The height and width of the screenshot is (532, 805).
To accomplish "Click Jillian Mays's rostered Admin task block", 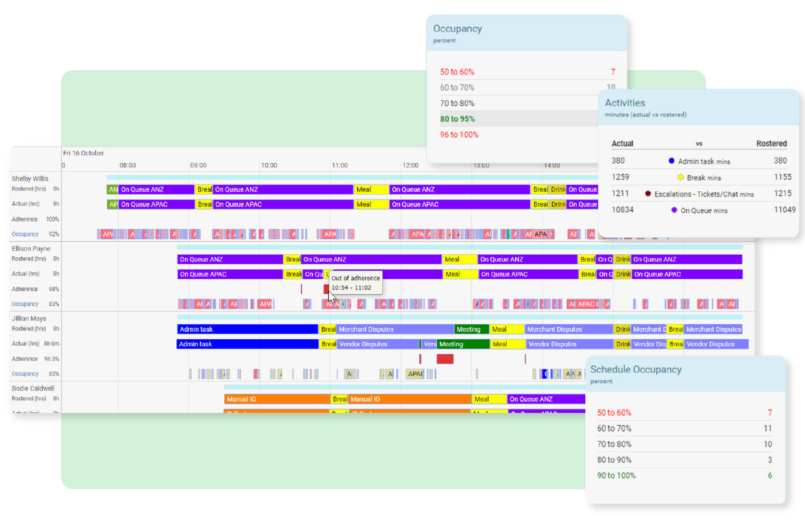I will (247, 329).
